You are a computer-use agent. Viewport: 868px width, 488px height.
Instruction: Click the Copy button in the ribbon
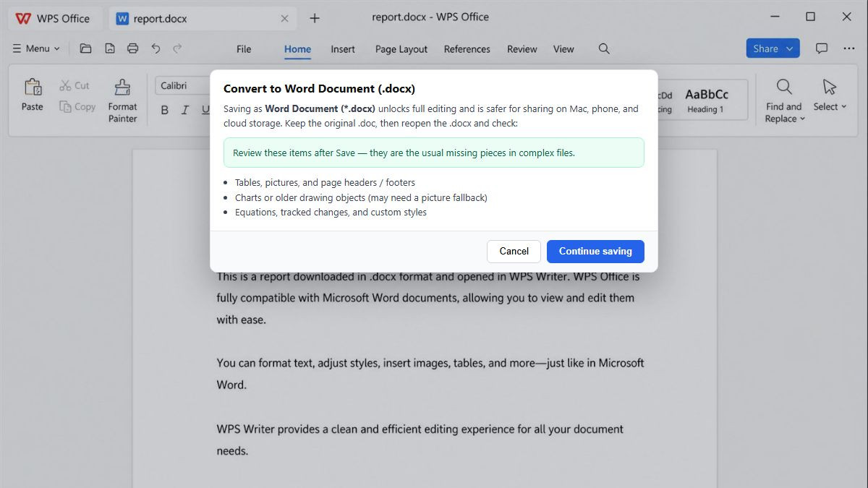pos(76,106)
